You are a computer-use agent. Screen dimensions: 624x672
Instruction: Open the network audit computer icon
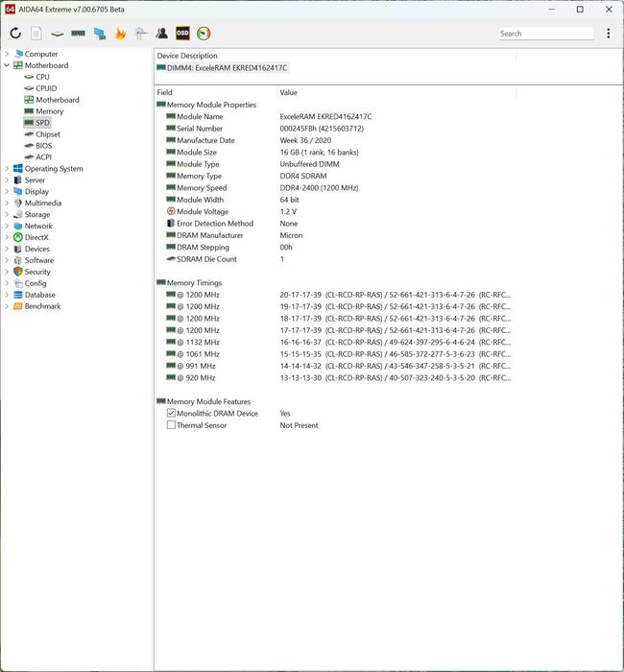(100, 34)
